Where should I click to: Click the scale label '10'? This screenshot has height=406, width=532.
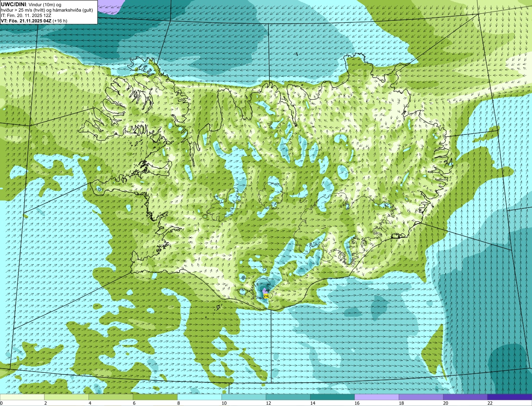(x=224, y=403)
